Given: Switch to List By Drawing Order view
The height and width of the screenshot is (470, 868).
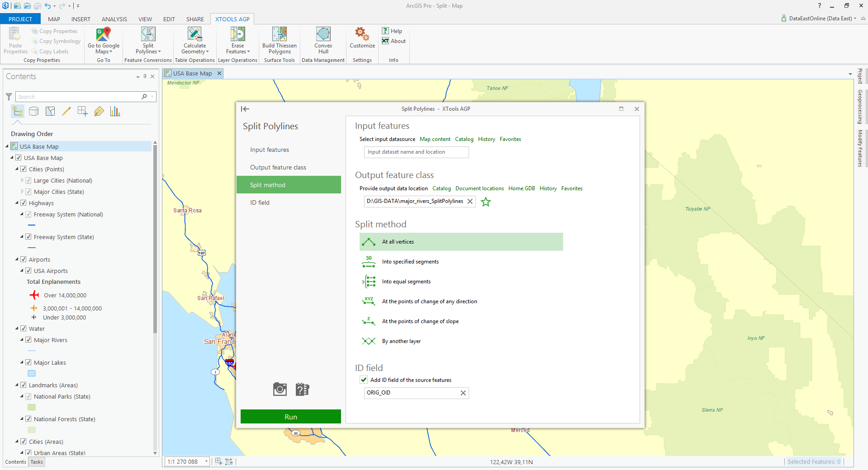Looking at the screenshot, I should 18,111.
